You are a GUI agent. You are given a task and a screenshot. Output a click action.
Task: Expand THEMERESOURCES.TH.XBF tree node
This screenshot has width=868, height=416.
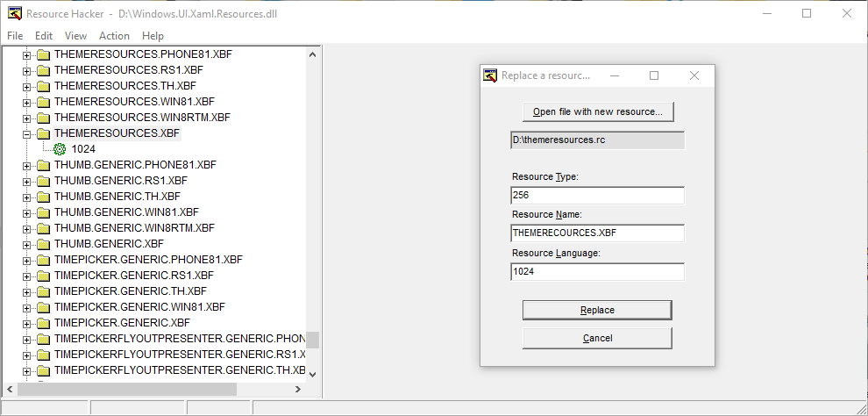(x=26, y=87)
